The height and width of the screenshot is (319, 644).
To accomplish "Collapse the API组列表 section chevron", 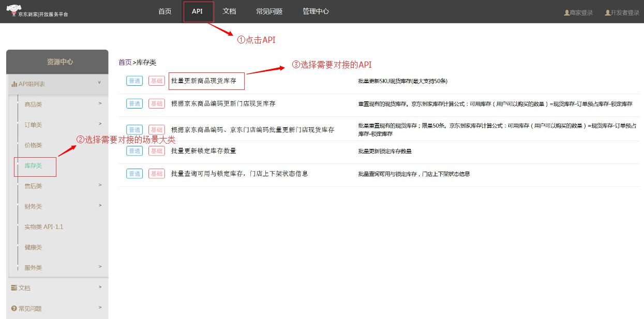I will tap(99, 82).
